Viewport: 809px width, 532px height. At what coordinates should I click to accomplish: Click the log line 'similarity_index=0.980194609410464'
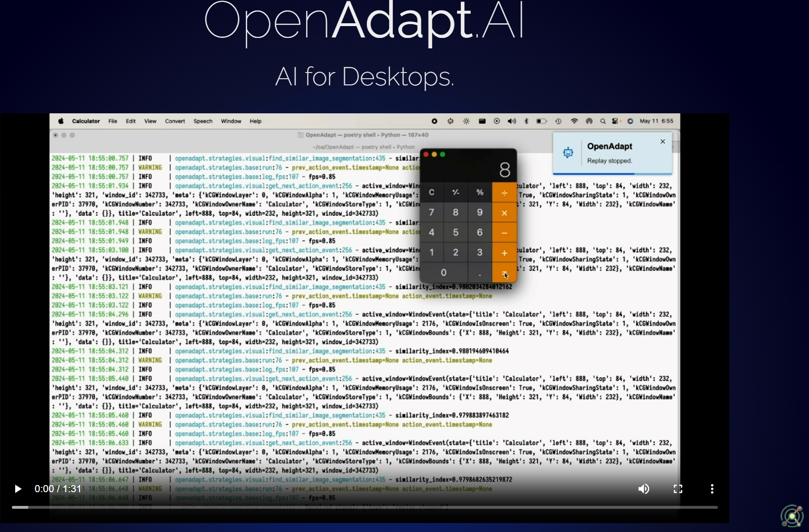452,351
